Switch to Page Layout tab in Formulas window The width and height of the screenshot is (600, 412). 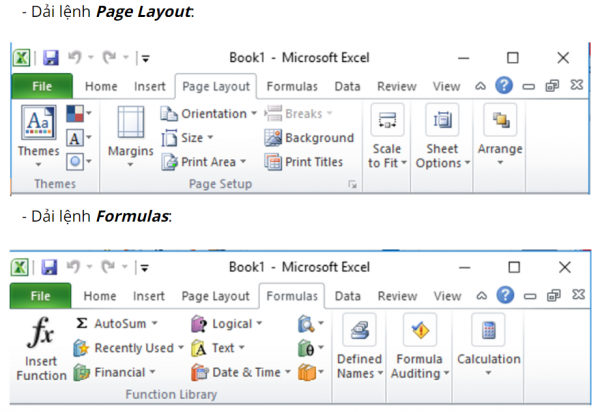[215, 296]
